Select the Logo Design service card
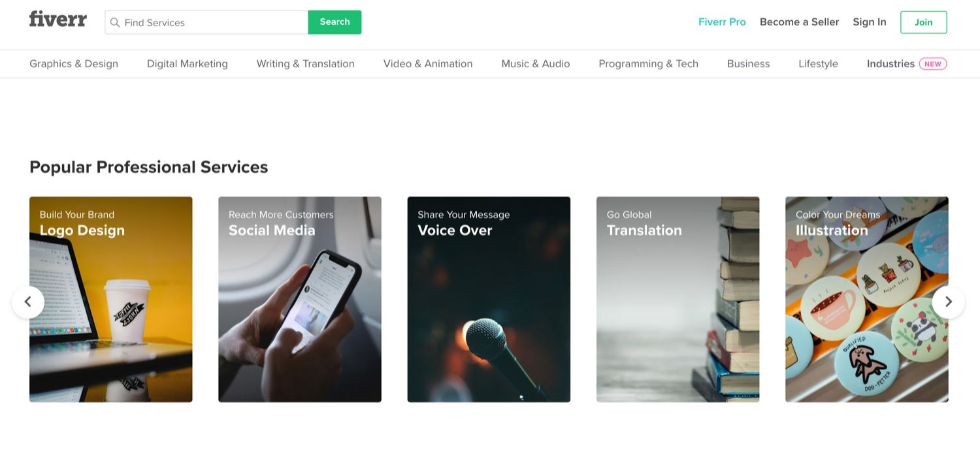 [111, 300]
